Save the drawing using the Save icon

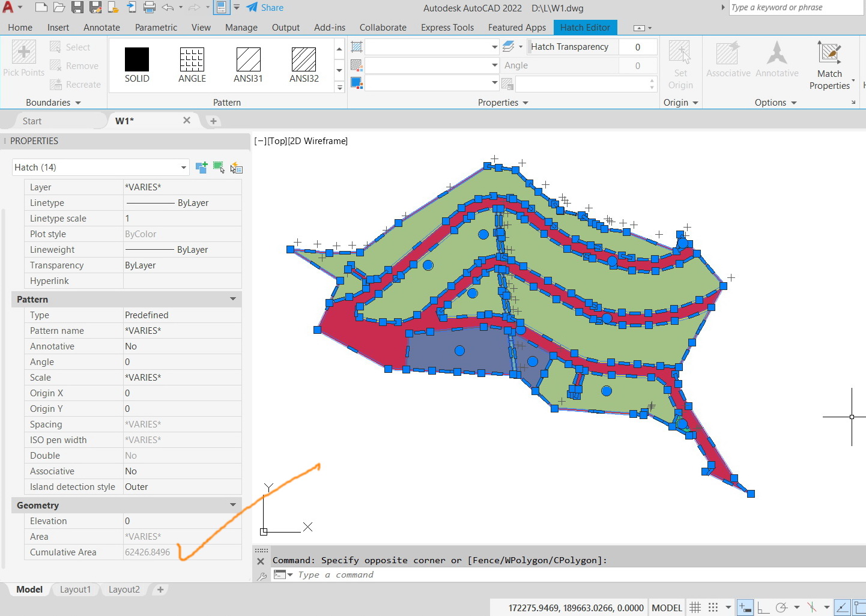pos(78,7)
